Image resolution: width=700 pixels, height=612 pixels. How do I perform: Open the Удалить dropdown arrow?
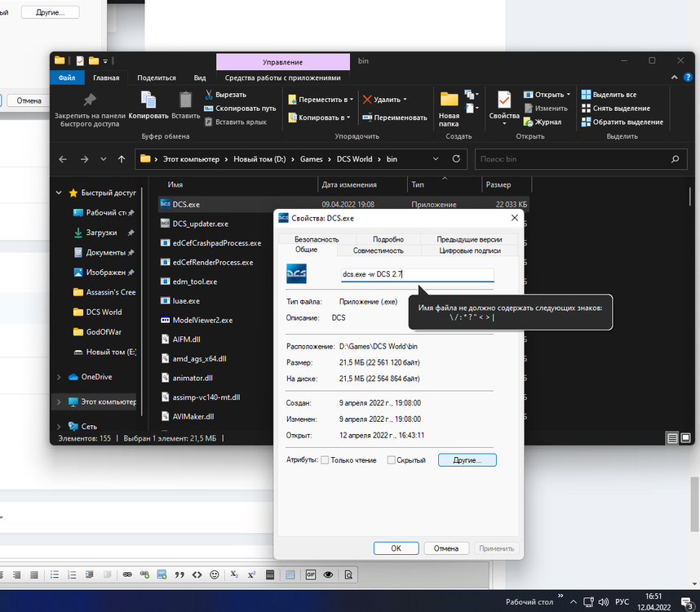coord(405,100)
